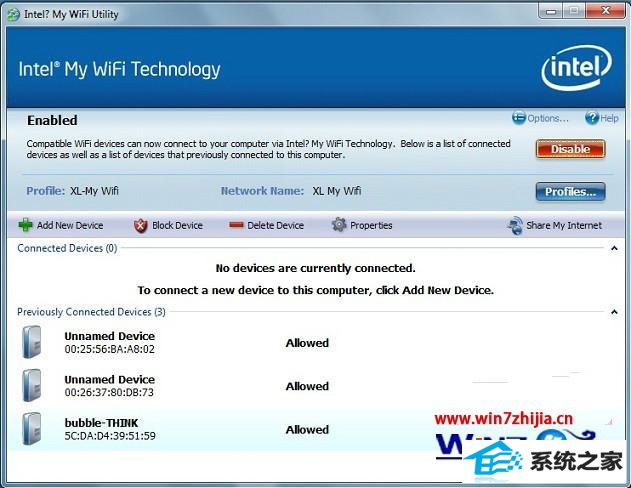Open the Profiles dialog
The width and height of the screenshot is (631, 488).
[570, 191]
